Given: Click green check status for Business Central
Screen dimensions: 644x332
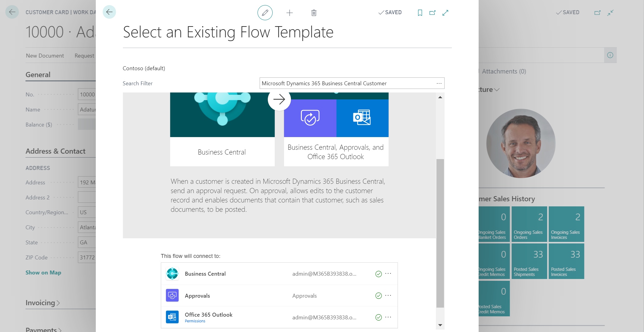Looking at the screenshot, I should (379, 274).
